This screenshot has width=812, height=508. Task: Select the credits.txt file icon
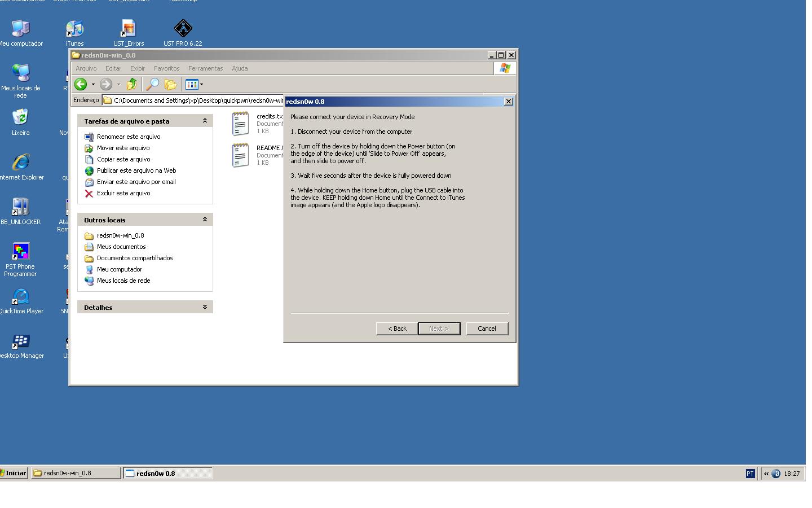(x=240, y=124)
